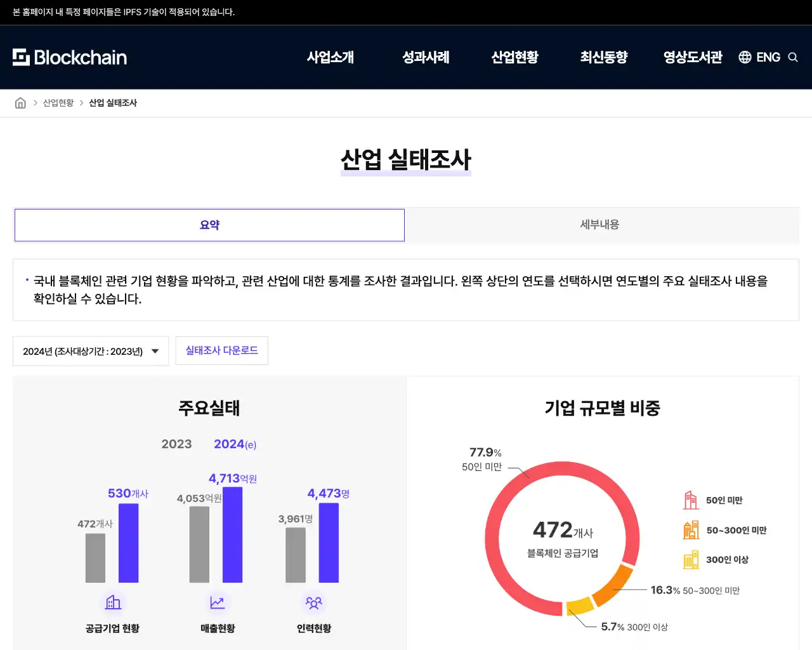Switch language to ENG

[768, 57]
